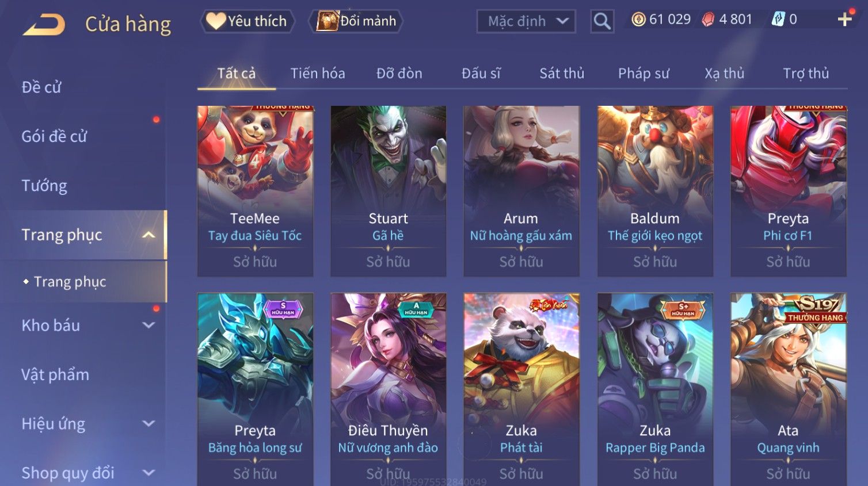Click the gold coin currency icon
Viewport: 868px width, 486px height.
[638, 20]
